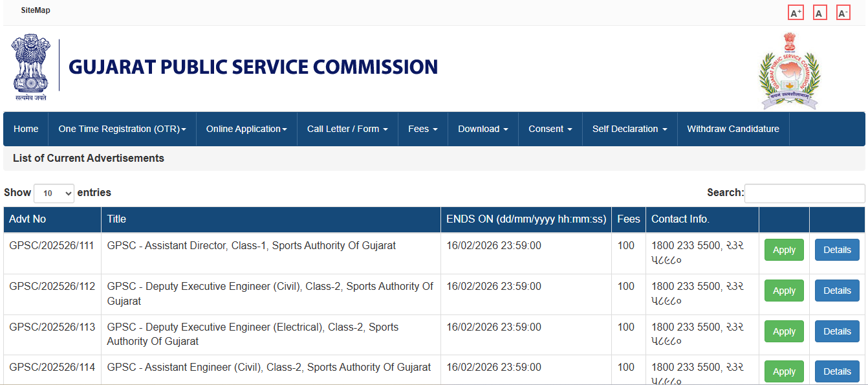Viewport: 868px width, 385px height.
Task: Expand the Online Application menu
Action: click(x=246, y=129)
